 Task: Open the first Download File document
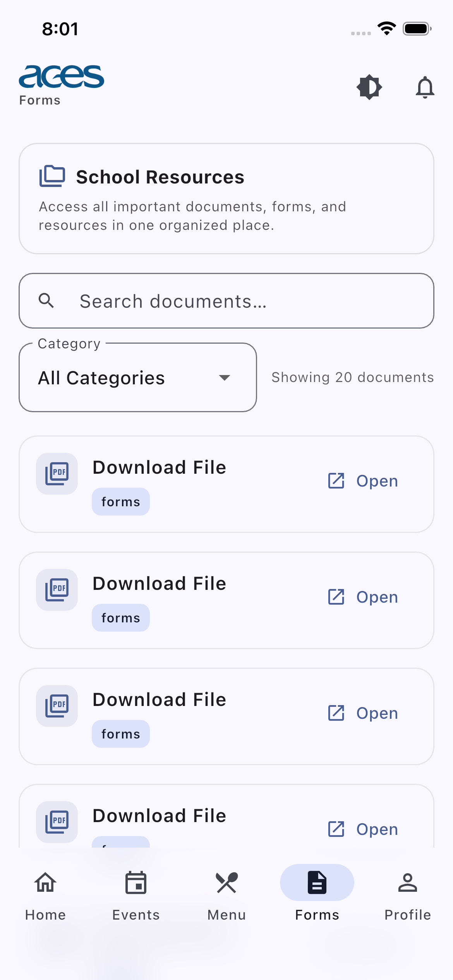(x=363, y=481)
